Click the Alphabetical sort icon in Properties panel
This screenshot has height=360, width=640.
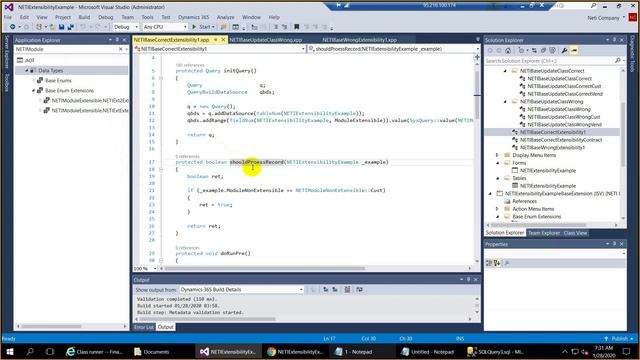click(497, 263)
